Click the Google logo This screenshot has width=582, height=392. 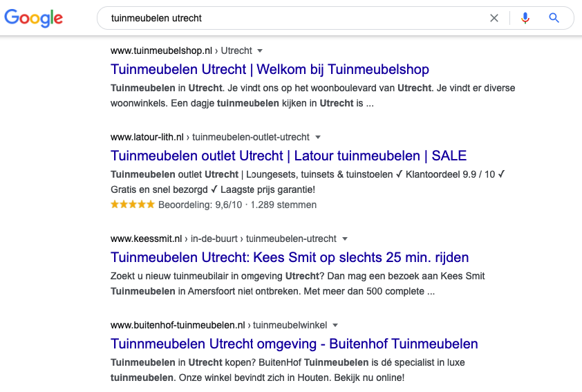pyautogui.click(x=33, y=18)
